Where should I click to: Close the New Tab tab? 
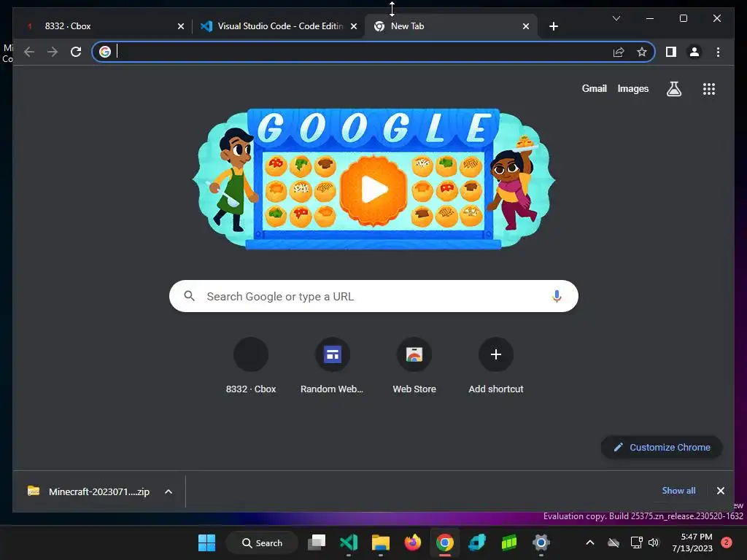[526, 26]
